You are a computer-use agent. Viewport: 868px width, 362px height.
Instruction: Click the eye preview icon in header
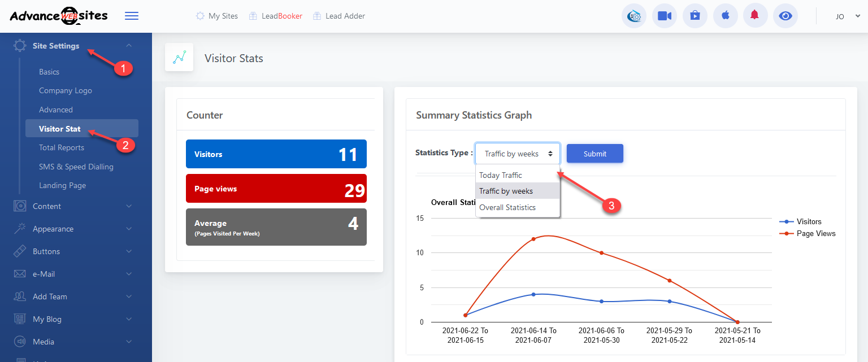coord(785,16)
